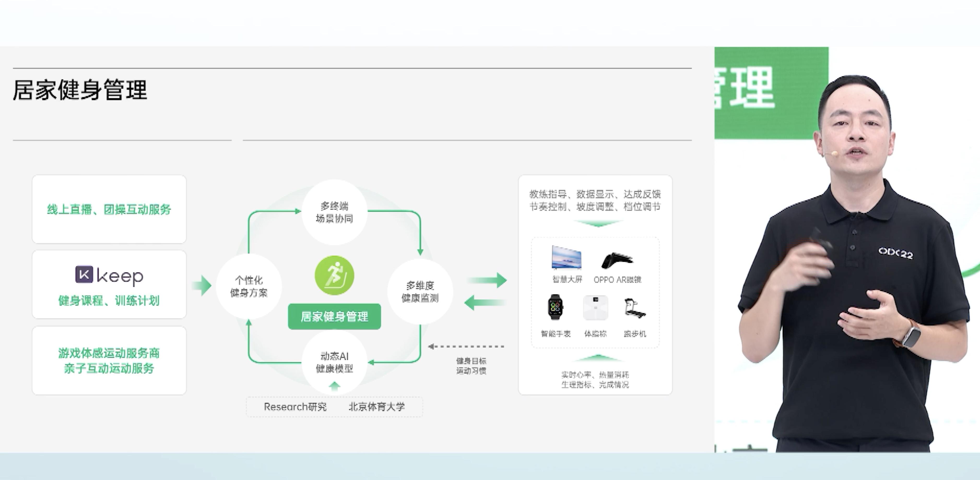
Task: Click the 线上直播、团操互动服务 card
Action: (x=109, y=209)
